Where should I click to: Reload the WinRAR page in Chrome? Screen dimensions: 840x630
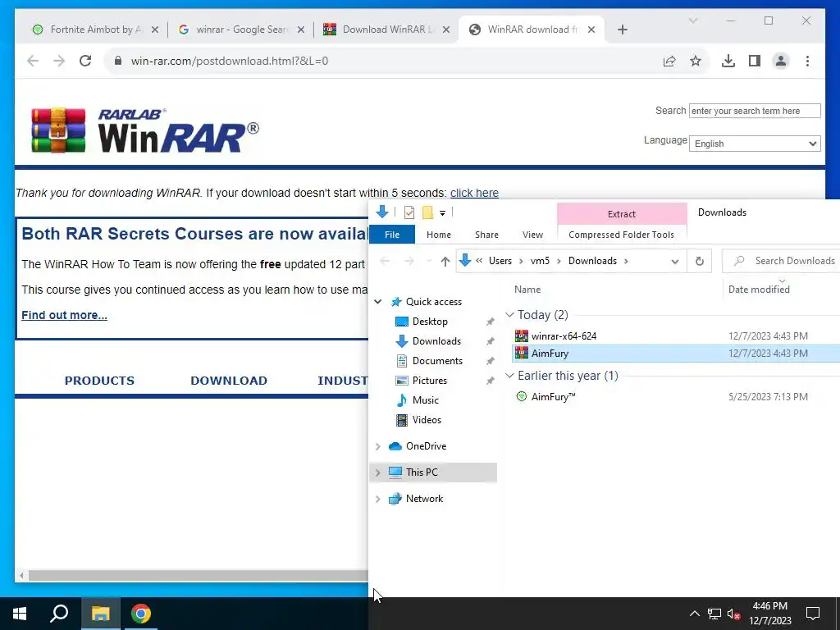pyautogui.click(x=85, y=61)
